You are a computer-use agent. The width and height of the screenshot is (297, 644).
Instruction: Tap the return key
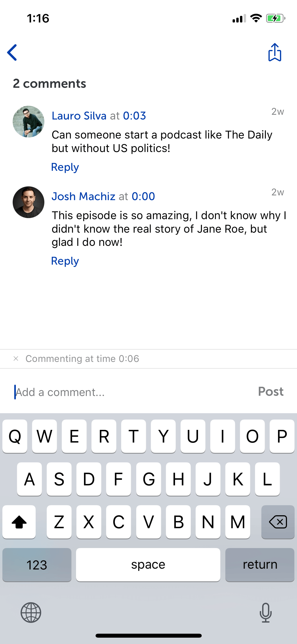pyautogui.click(x=260, y=565)
